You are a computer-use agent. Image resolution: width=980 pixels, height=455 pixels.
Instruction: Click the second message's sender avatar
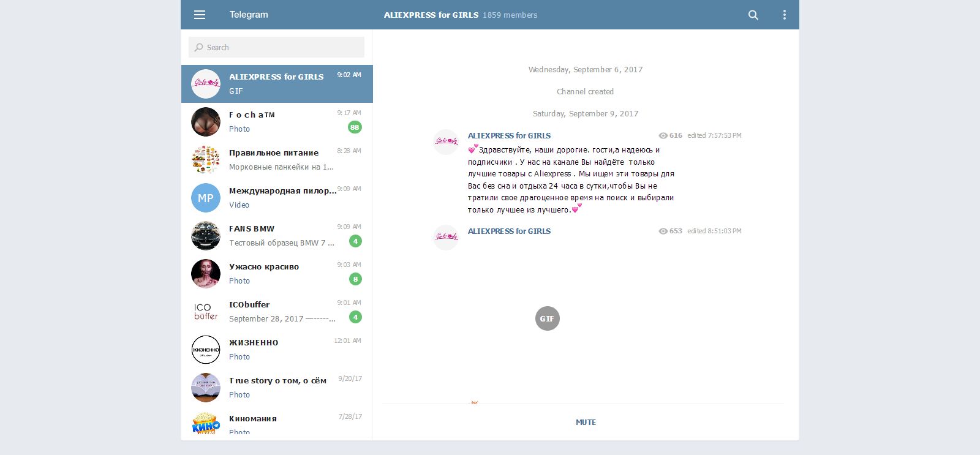coord(446,238)
